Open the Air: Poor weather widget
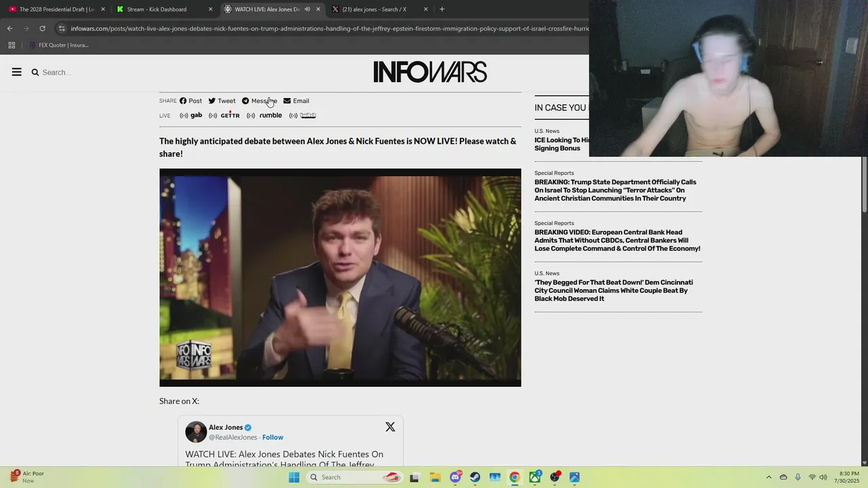The image size is (868, 488). 27,477
